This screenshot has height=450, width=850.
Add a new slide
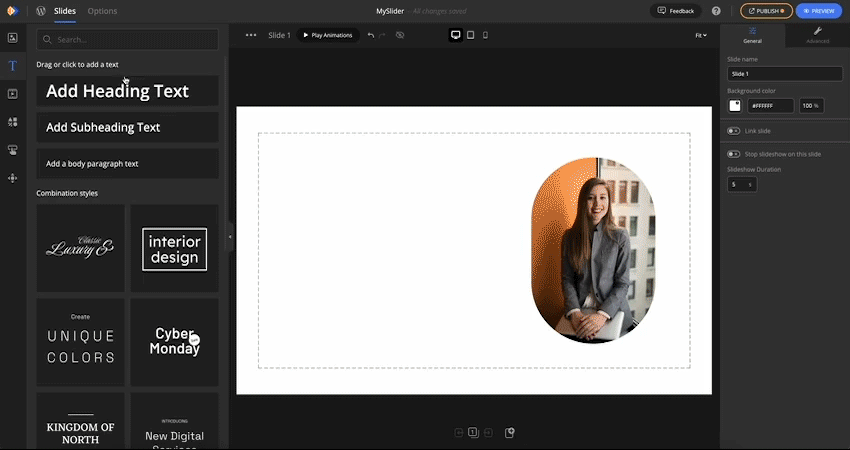510,433
